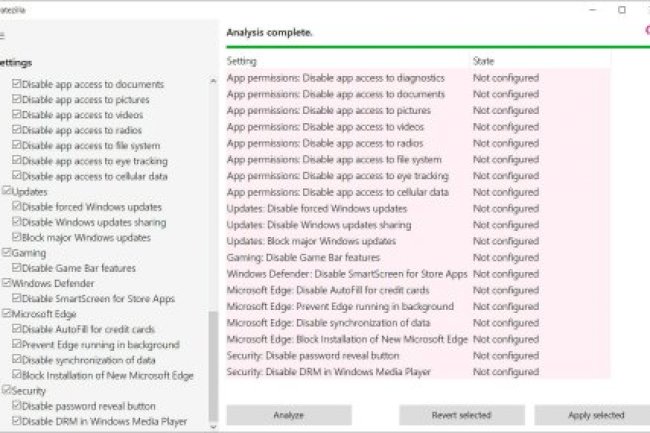Toggle Disable Game Bar features checkbox
This screenshot has height=433, width=650.
click(17, 268)
